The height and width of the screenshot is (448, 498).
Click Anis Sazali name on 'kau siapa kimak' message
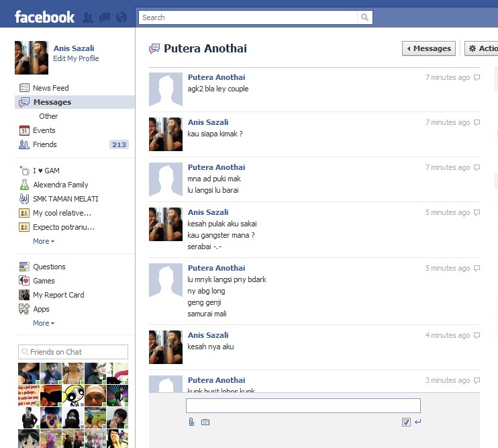tap(208, 122)
